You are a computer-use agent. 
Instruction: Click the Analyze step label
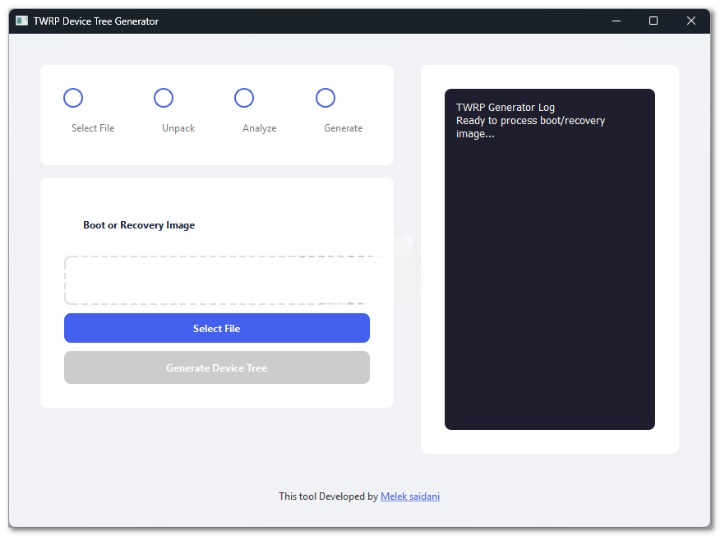coord(259,128)
